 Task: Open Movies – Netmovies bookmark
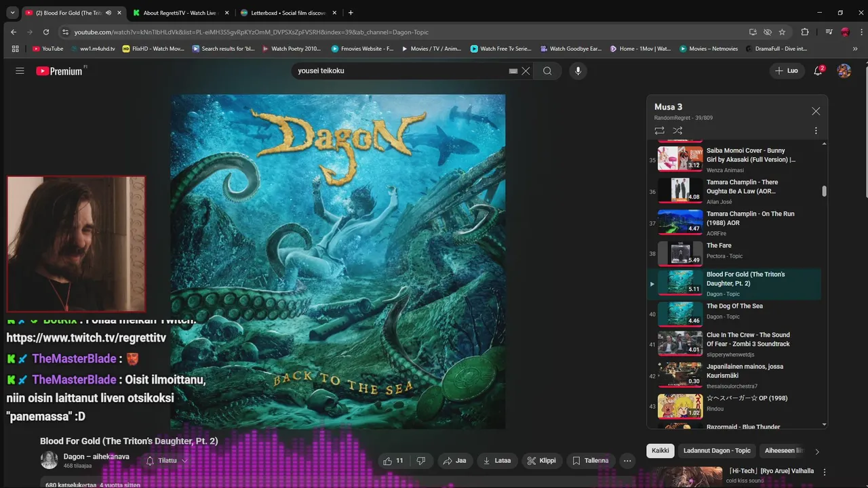[x=707, y=49]
